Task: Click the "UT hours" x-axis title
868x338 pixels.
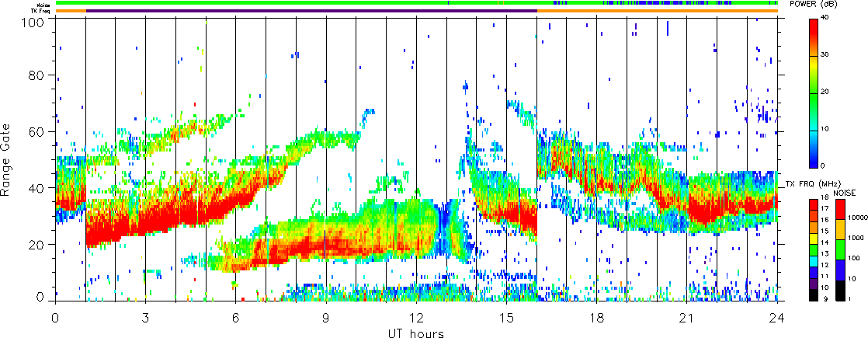Action: coord(416,333)
